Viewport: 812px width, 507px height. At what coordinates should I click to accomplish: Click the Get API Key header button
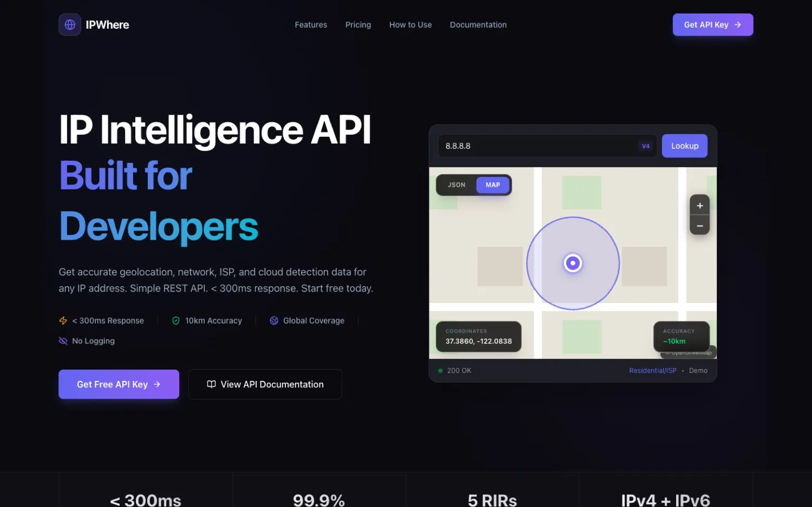pos(713,25)
